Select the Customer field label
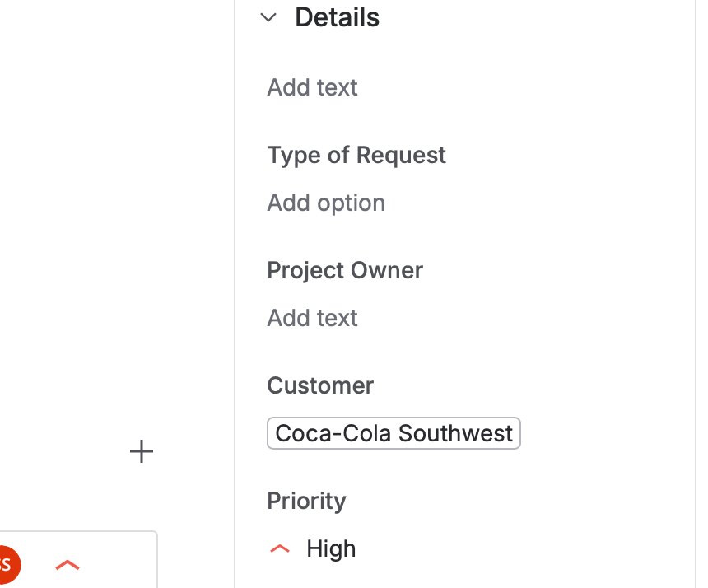Viewport: 708px width, 588px height. pos(319,385)
